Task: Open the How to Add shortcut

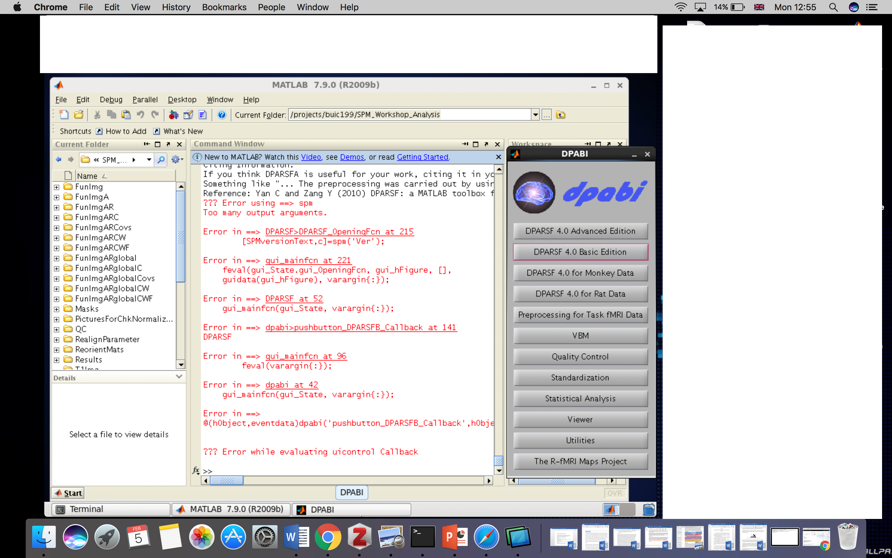Action: coord(121,131)
